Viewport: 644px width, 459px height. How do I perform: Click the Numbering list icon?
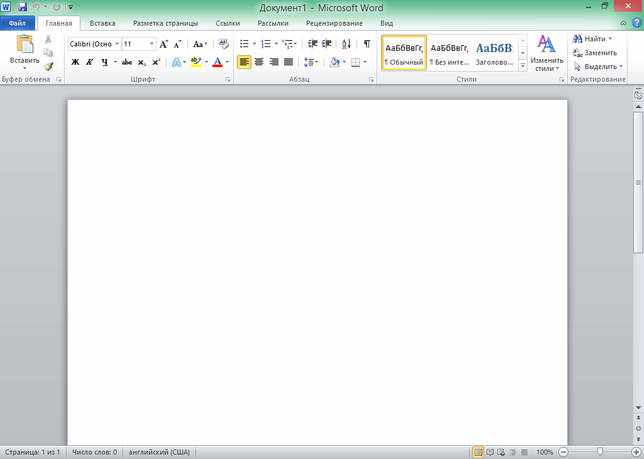point(266,44)
